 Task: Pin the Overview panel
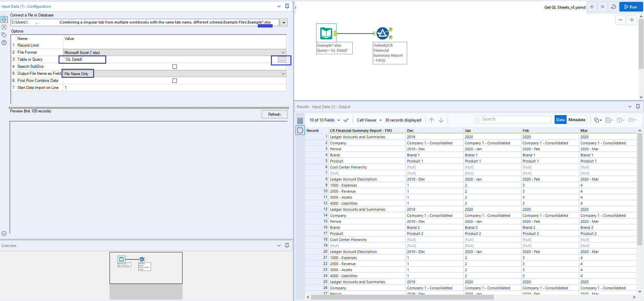(x=287, y=246)
